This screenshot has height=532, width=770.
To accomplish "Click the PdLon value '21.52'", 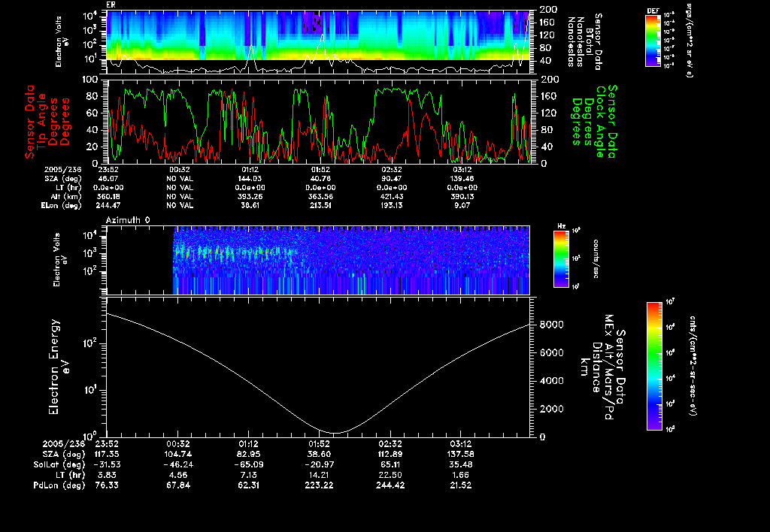I will (x=461, y=485).
